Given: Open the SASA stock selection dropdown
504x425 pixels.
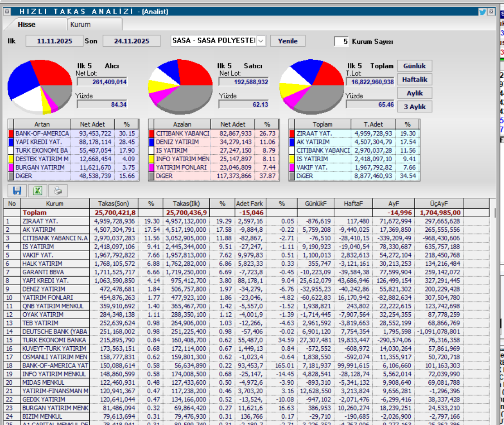Looking at the screenshot, I should point(261,41).
